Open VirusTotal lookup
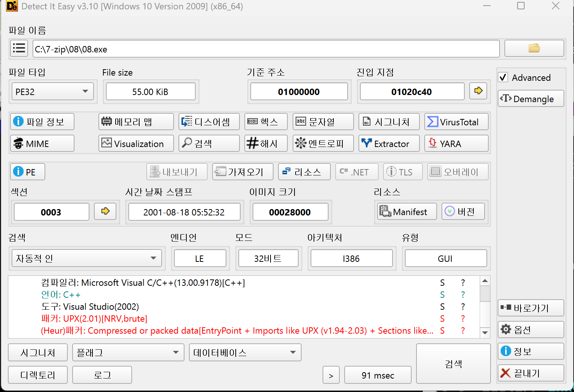Image resolution: width=574 pixels, height=392 pixels. [x=457, y=122]
